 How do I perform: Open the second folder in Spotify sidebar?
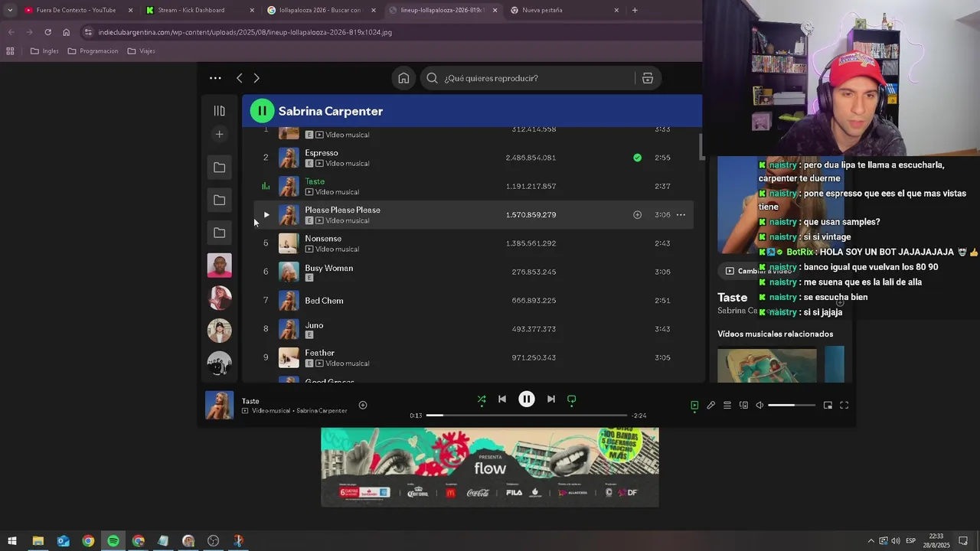point(219,200)
